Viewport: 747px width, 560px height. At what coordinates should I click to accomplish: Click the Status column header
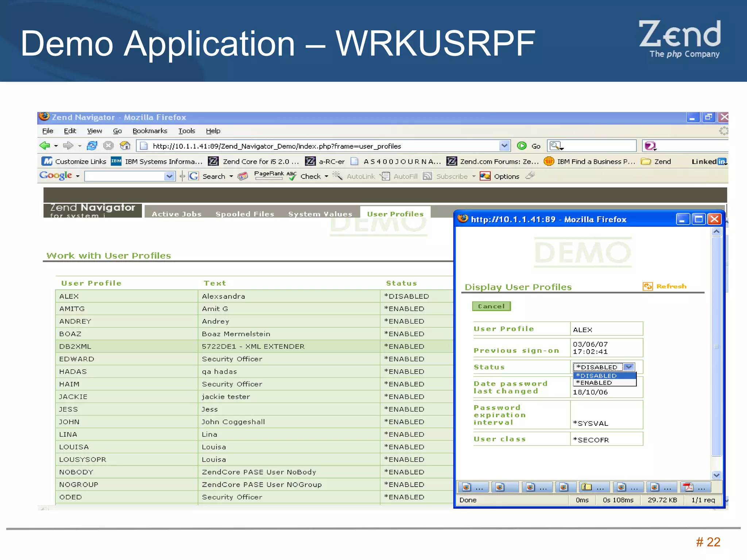point(401,283)
